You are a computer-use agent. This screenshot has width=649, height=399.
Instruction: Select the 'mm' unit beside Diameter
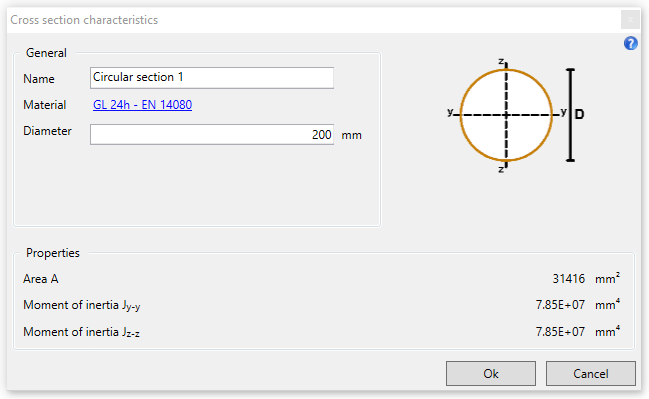tap(351, 135)
